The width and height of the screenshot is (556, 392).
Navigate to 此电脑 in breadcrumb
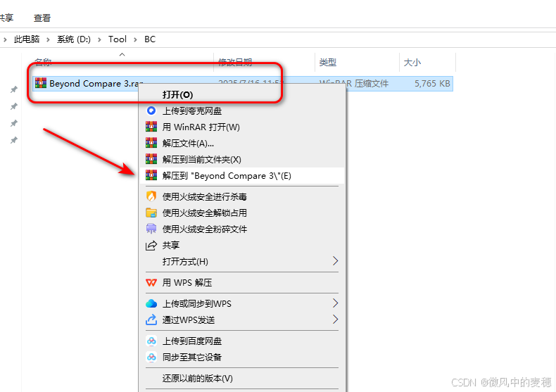pyautogui.click(x=27, y=39)
